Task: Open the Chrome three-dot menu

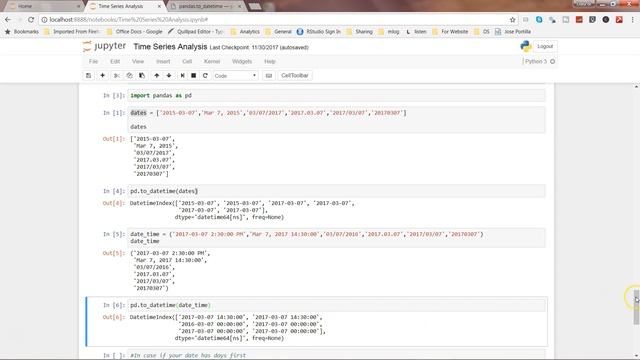Action: pos(632,20)
